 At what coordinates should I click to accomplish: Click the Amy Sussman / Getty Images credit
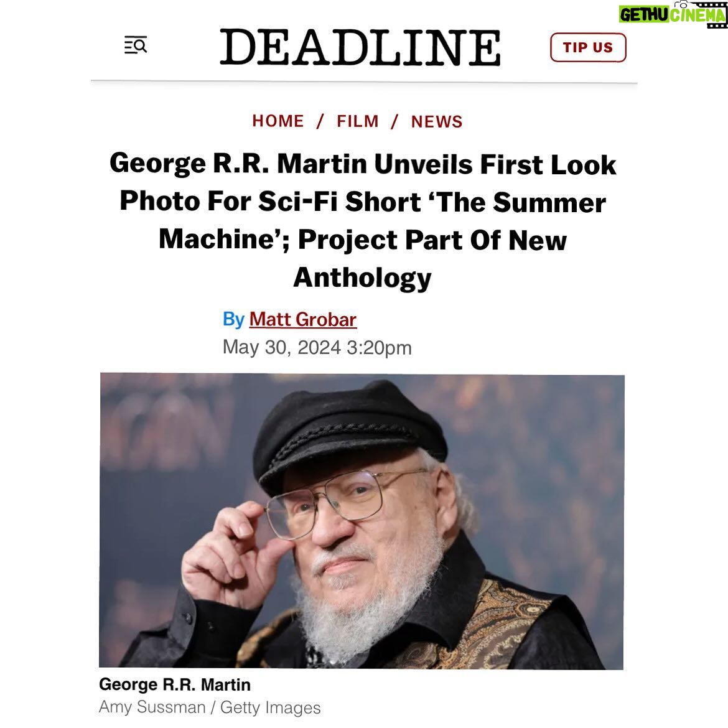pos(210,707)
